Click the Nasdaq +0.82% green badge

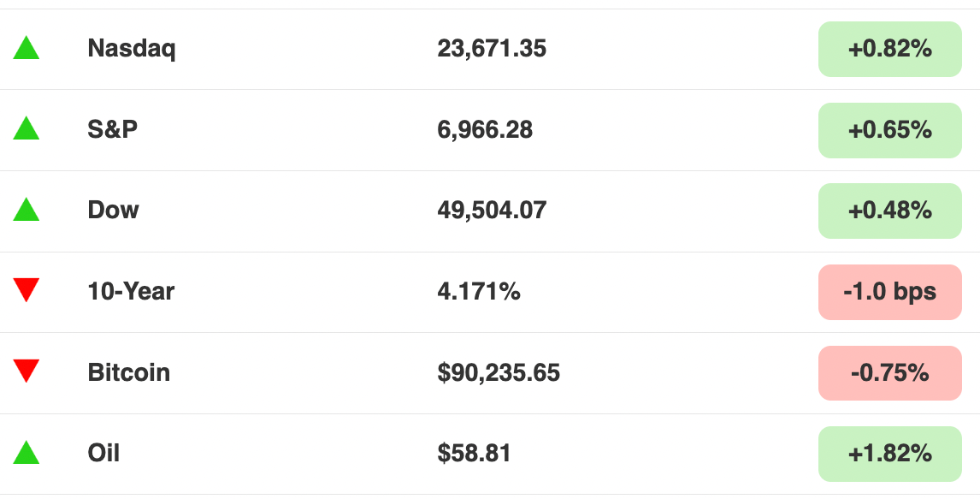[x=890, y=49]
